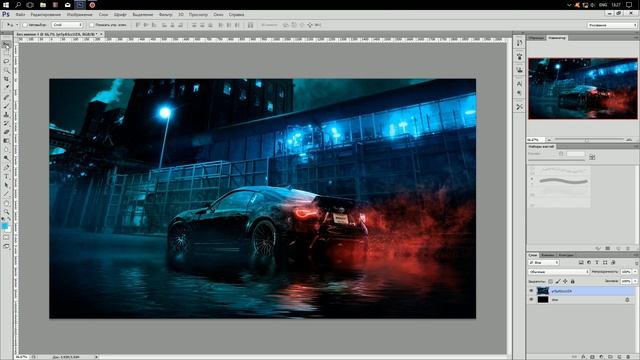
Task: Open the Файл menu
Action: [x=20, y=15]
